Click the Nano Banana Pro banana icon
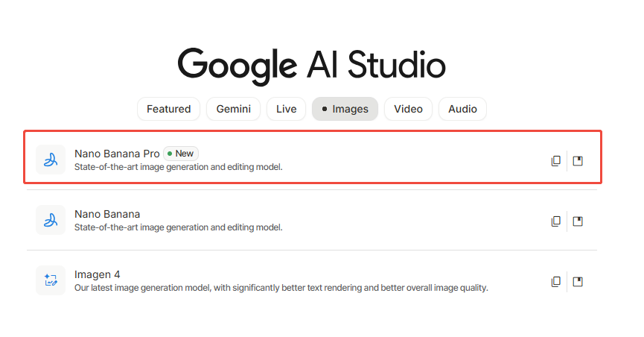644x337 pixels. [x=51, y=160]
